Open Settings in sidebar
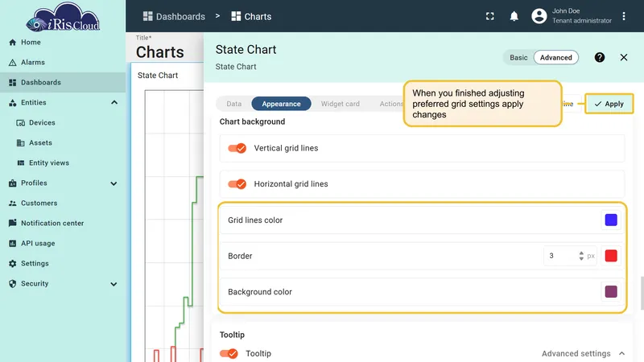 pyautogui.click(x=35, y=264)
